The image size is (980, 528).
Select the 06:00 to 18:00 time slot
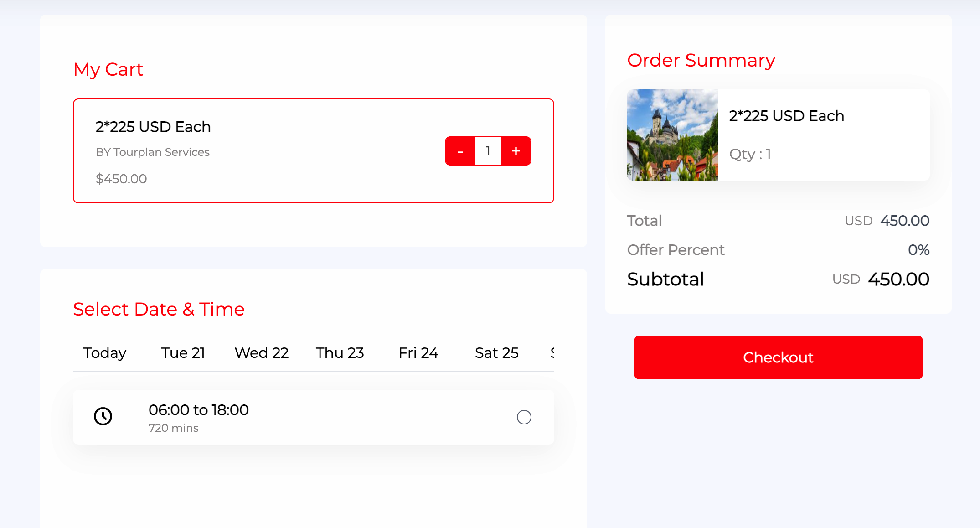click(524, 417)
